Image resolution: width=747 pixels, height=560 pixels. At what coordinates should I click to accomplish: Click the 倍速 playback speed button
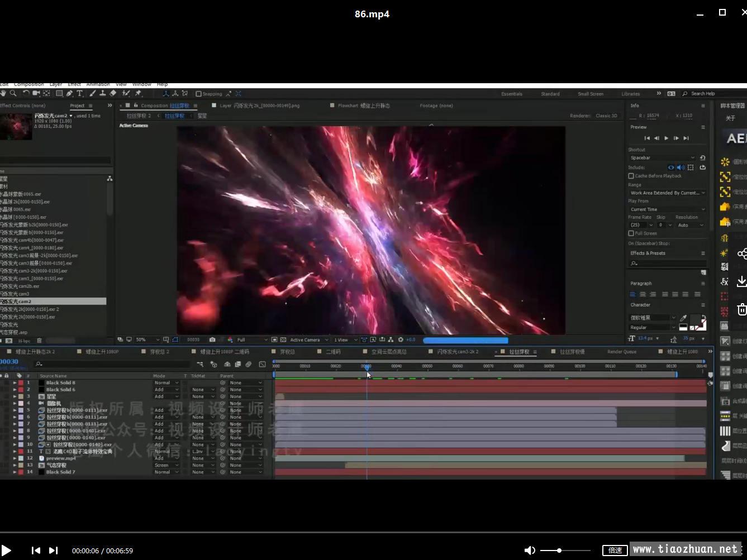(615, 551)
